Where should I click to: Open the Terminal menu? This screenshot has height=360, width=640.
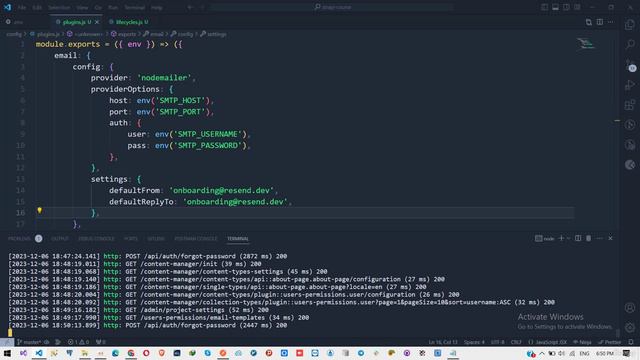(x=134, y=7)
